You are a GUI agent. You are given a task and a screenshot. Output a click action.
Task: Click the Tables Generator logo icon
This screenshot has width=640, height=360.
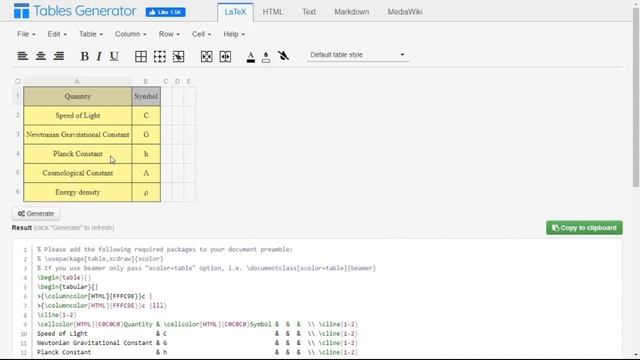21,11
